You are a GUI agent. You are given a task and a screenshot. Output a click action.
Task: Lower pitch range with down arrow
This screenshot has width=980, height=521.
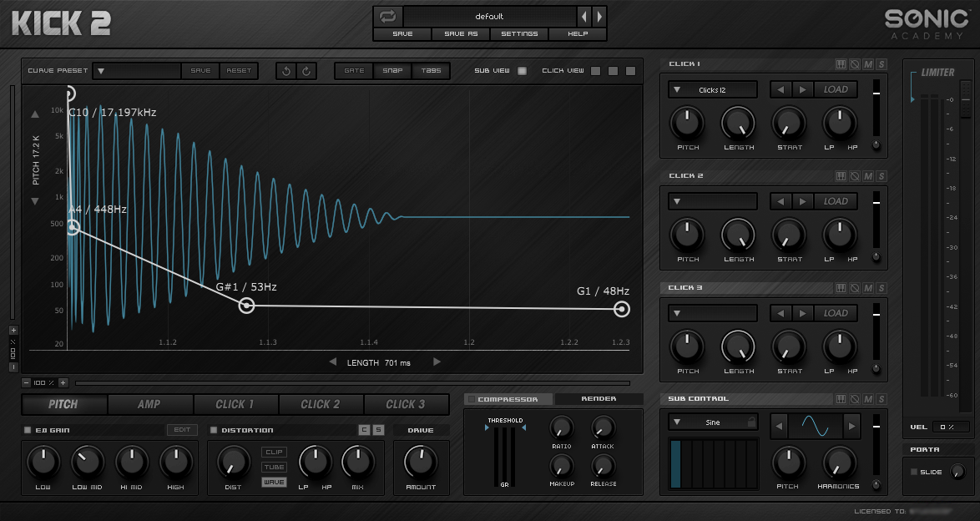tap(35, 201)
